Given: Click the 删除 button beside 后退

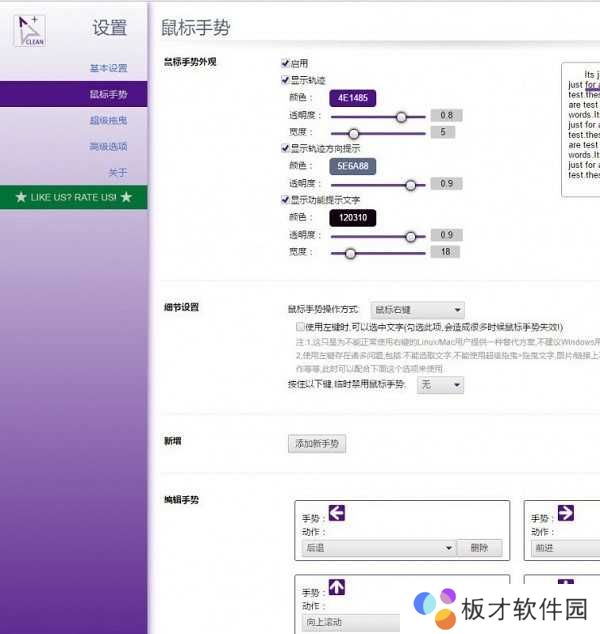Looking at the screenshot, I should click(x=478, y=548).
